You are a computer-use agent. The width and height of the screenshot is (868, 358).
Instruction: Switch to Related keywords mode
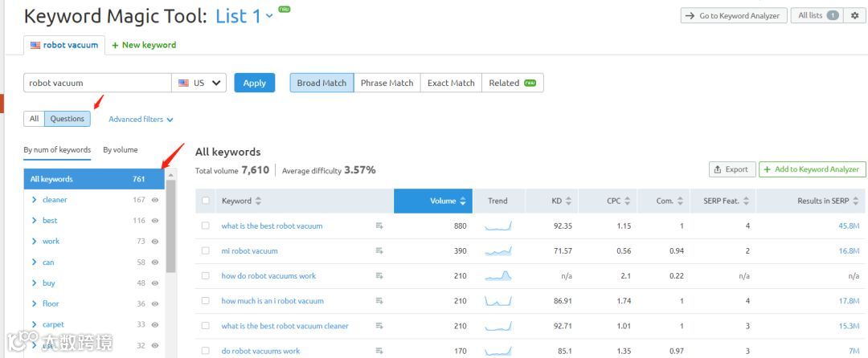click(x=513, y=83)
